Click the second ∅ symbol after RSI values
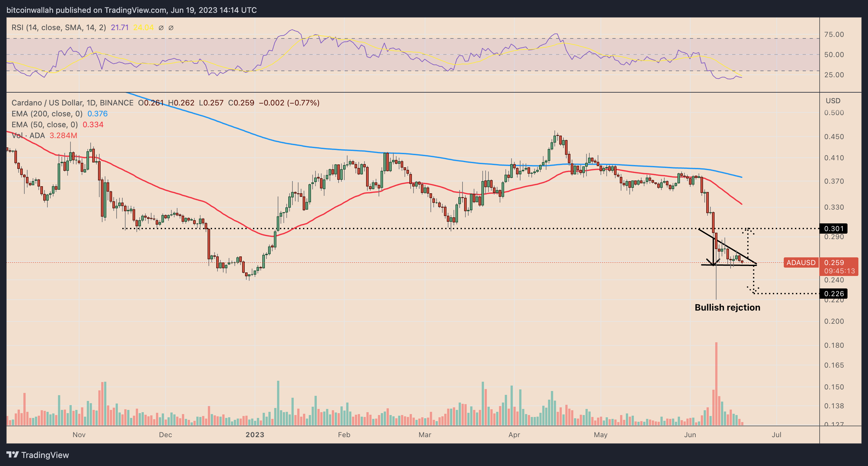This screenshot has width=868, height=466. click(x=171, y=28)
